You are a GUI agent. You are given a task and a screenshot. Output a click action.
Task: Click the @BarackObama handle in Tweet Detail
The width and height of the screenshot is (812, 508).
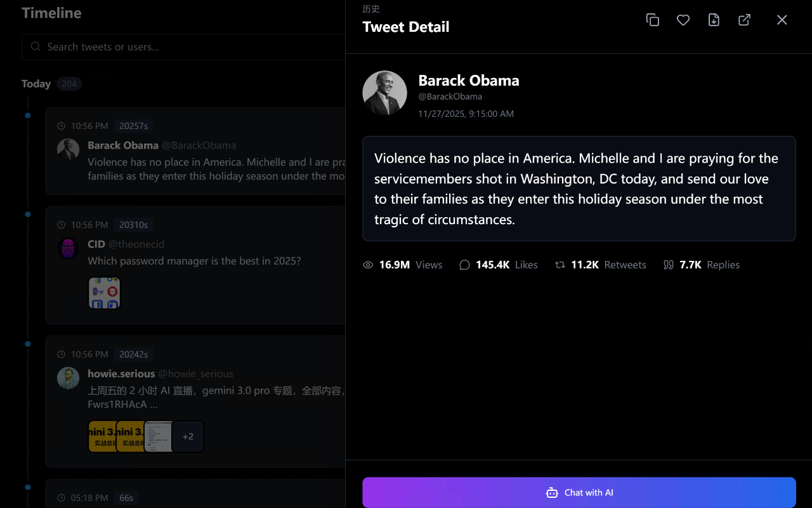450,97
